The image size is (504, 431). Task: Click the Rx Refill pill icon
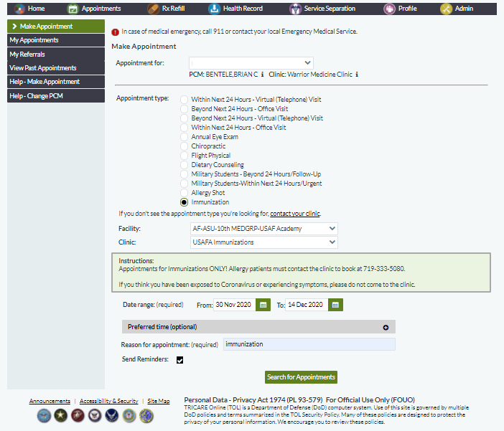[154, 9]
